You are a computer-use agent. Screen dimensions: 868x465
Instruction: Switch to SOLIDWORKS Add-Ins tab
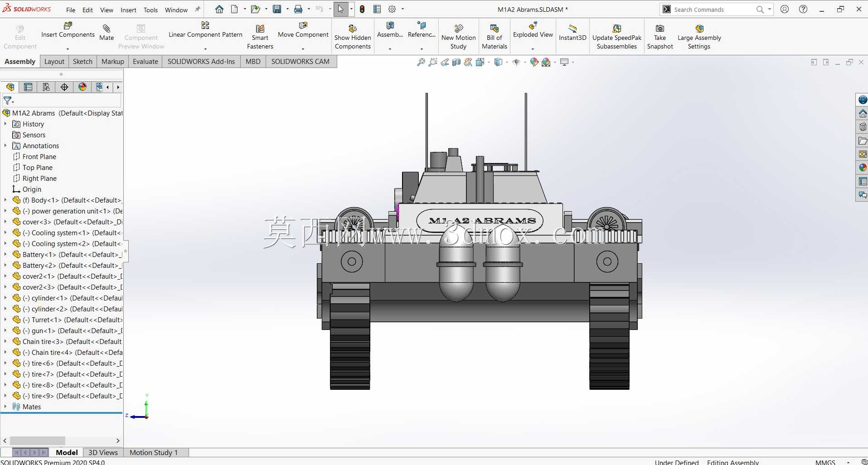201,62
